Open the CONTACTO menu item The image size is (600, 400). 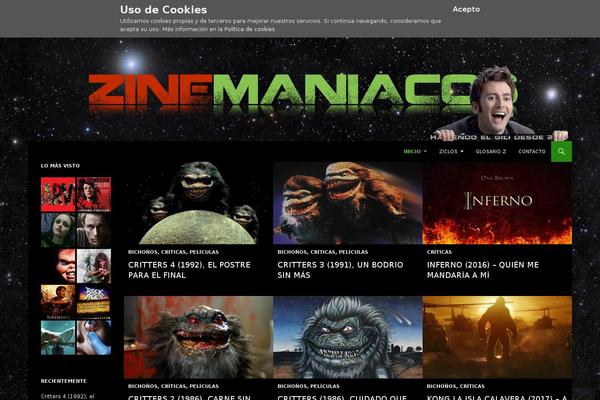532,152
